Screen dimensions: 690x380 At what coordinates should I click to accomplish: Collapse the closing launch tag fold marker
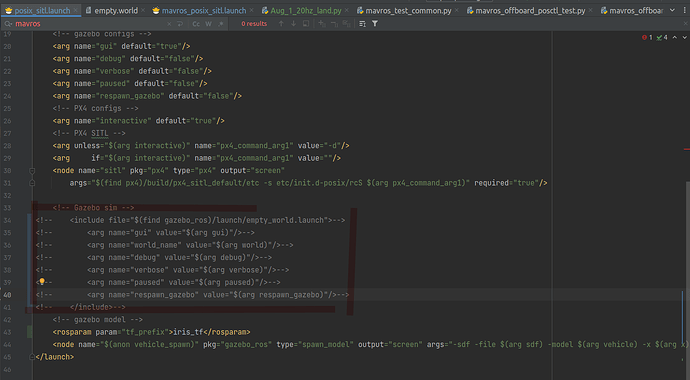pos(32,357)
